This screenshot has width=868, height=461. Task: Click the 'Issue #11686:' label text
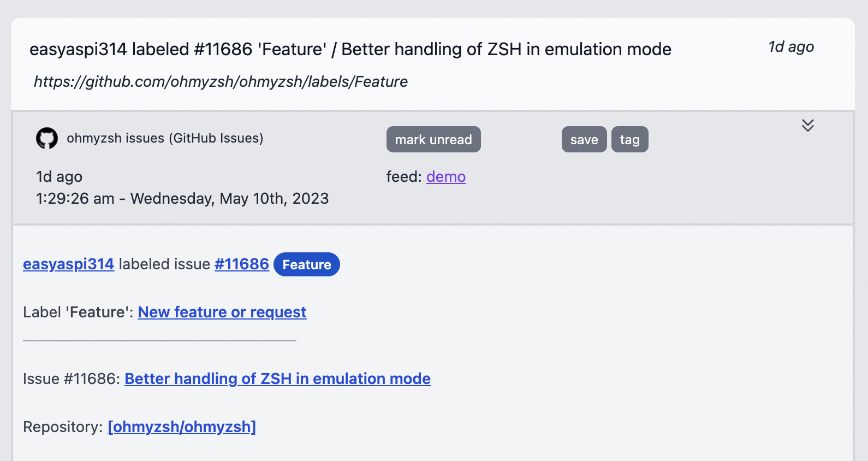click(72, 379)
